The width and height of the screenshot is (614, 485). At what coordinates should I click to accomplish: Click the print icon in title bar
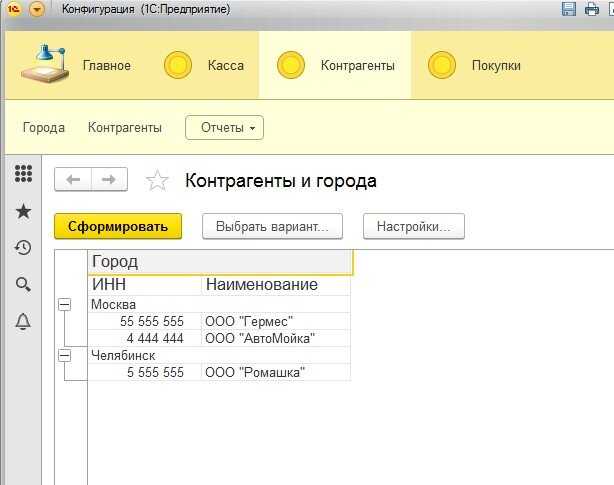click(591, 9)
